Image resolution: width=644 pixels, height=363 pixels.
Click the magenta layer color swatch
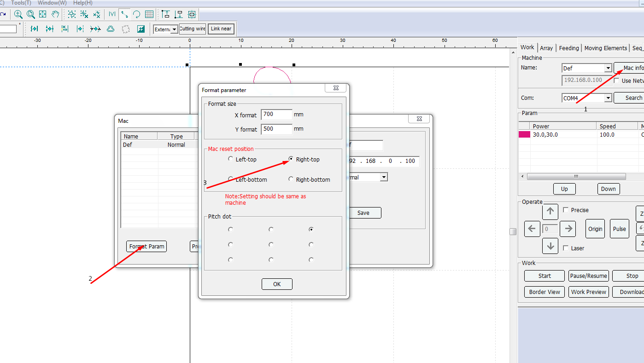(524, 135)
